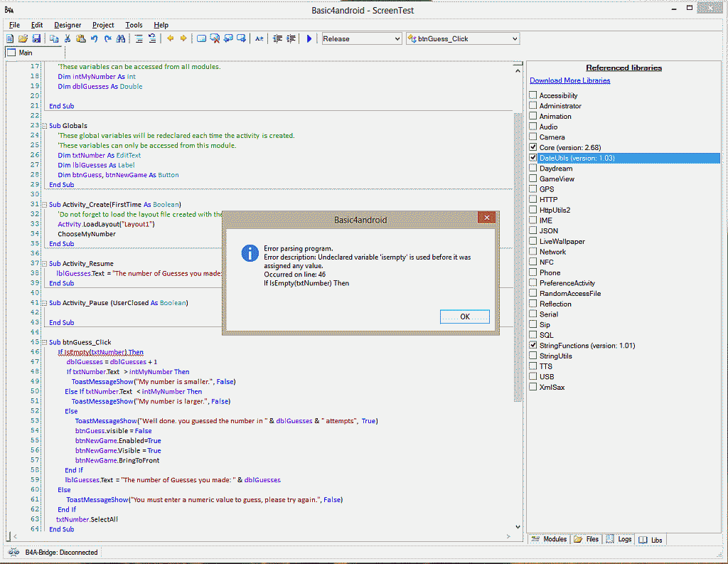Switch to the Logs tab
The width and height of the screenshot is (728, 564).
click(x=619, y=540)
